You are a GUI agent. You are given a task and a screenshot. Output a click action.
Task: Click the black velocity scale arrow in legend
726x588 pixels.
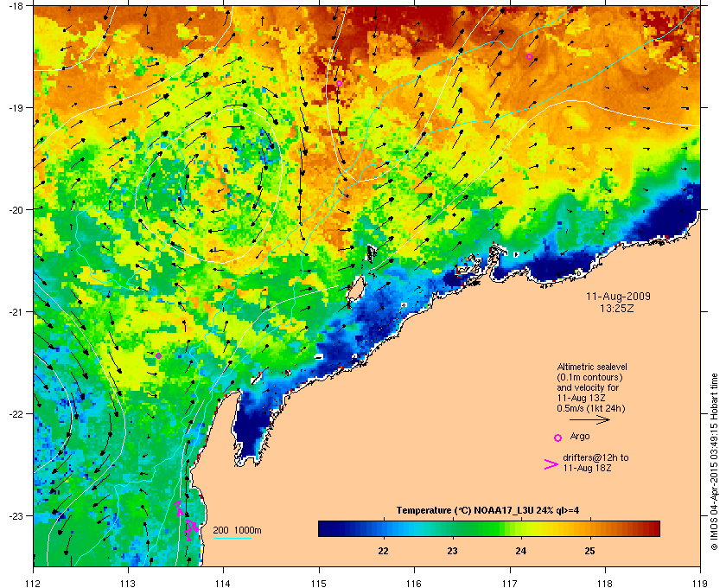[589, 420]
